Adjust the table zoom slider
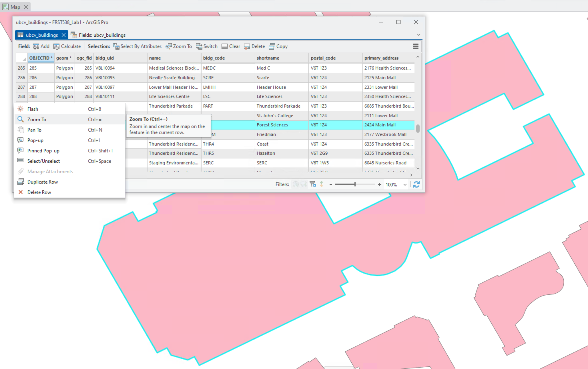Viewport: 588px width, 369px height. pyautogui.click(x=355, y=184)
